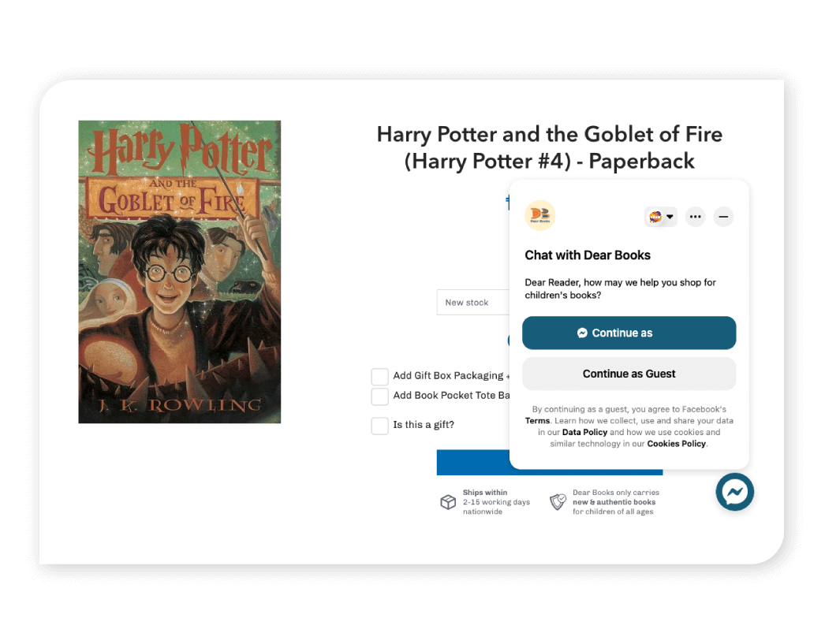Image resolution: width=825 pixels, height=644 pixels.
Task: Click Continue as Guest button
Action: [629, 374]
